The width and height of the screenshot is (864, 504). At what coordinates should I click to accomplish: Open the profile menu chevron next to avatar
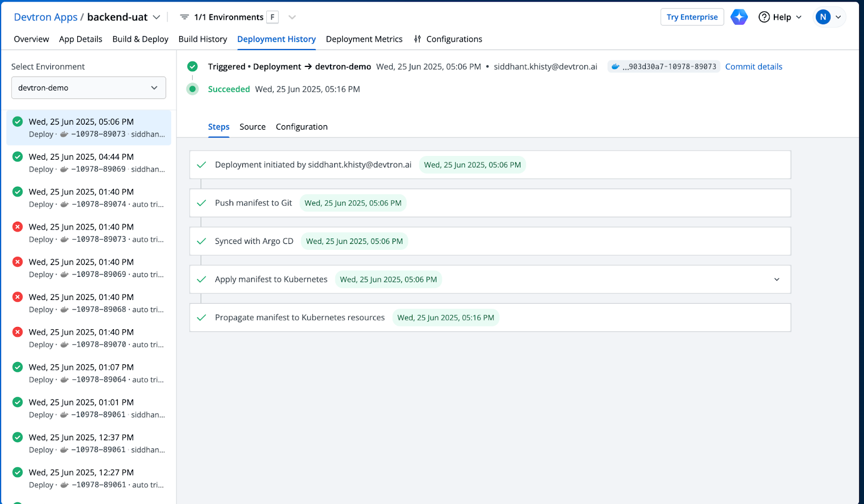click(x=838, y=17)
